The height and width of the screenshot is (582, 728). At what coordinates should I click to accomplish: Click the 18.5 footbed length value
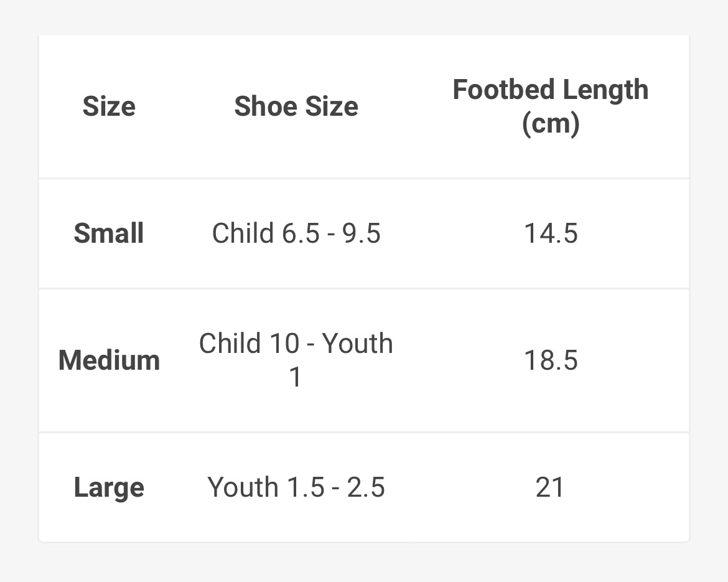coord(551,360)
